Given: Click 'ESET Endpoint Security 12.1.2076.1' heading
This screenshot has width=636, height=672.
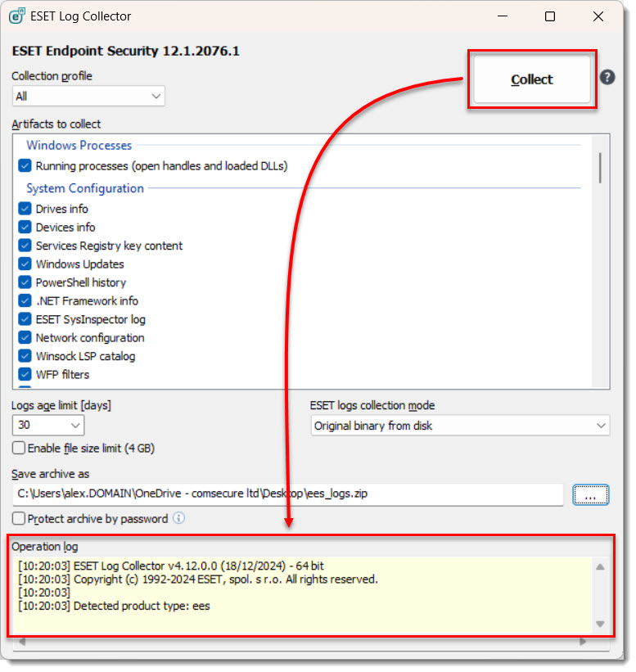Looking at the screenshot, I should coord(126,52).
